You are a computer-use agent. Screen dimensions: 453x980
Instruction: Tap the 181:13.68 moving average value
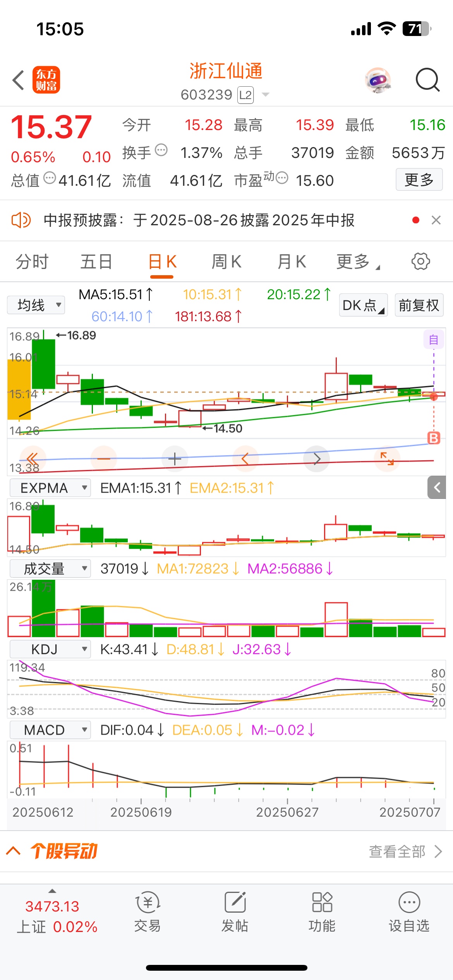(x=208, y=317)
